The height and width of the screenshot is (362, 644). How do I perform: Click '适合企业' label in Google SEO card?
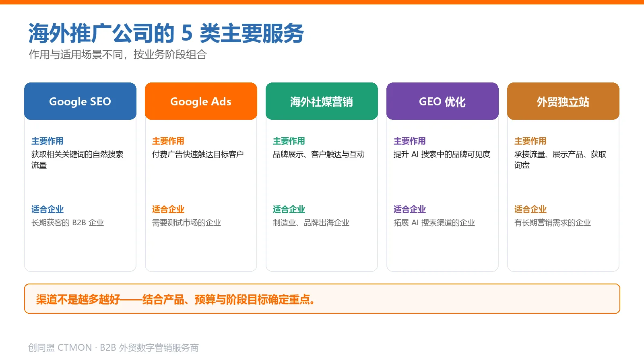point(47,210)
